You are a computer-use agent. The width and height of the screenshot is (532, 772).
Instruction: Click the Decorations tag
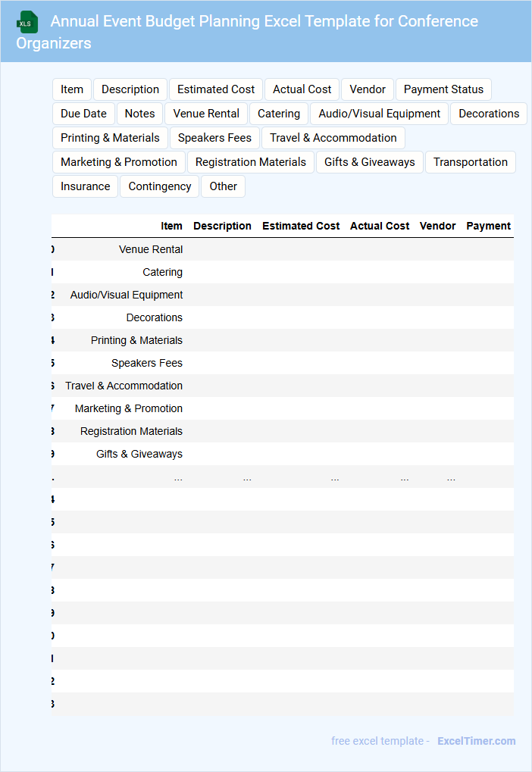489,114
